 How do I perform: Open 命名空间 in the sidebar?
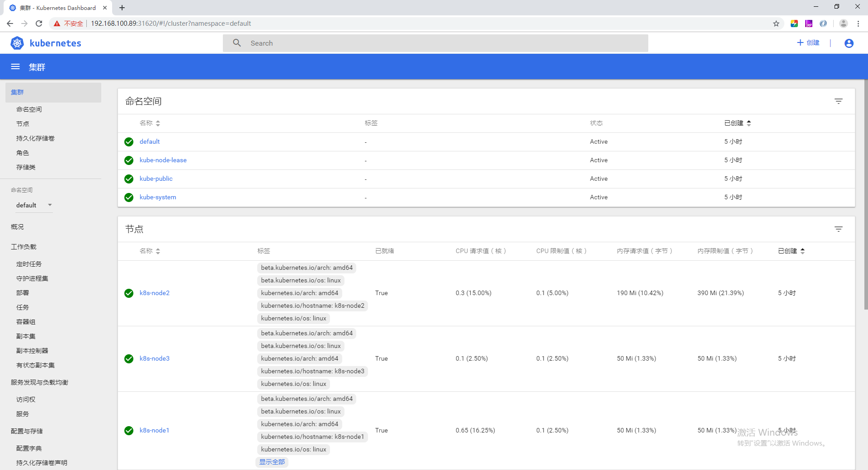tap(29, 109)
